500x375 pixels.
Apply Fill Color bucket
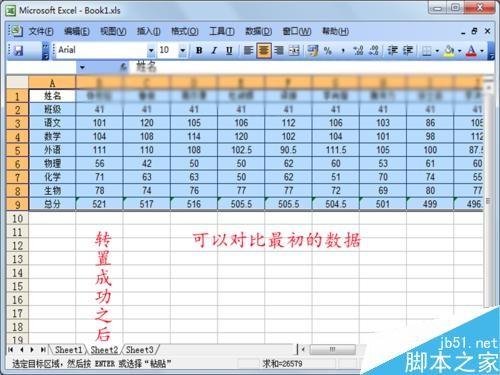coord(449,51)
